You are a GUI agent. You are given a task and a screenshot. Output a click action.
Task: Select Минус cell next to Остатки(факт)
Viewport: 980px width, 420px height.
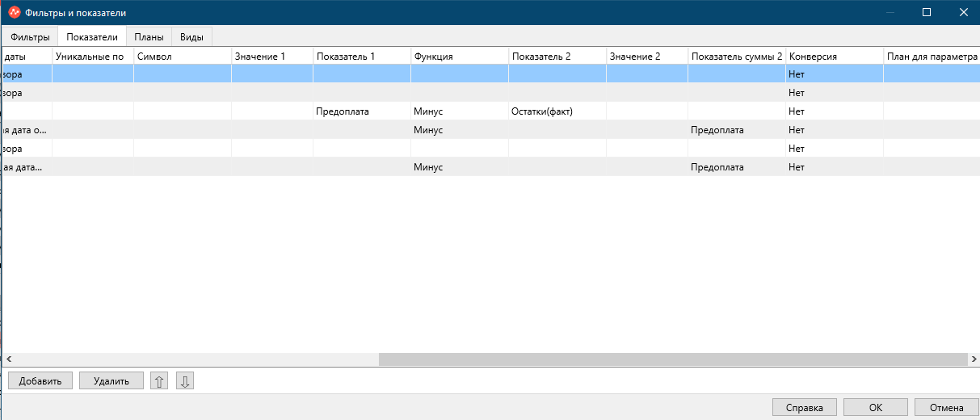tap(460, 111)
